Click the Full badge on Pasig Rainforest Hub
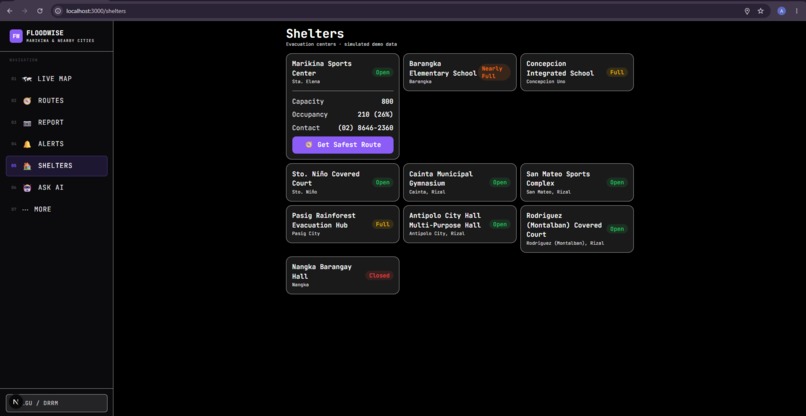The image size is (806, 416). pyautogui.click(x=382, y=224)
